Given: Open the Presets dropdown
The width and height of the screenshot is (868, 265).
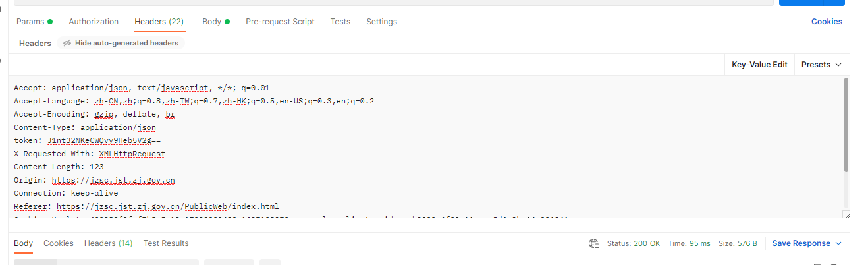Looking at the screenshot, I should 821,65.
